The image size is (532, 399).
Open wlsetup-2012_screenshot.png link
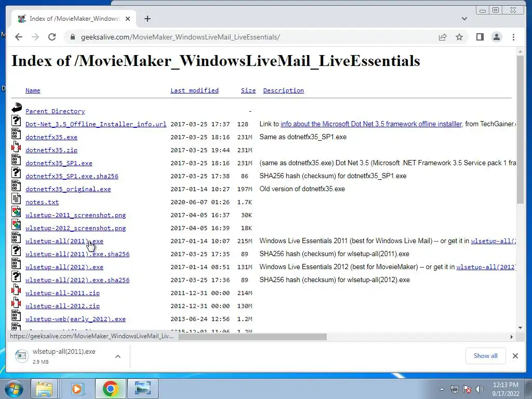pyautogui.click(x=76, y=228)
